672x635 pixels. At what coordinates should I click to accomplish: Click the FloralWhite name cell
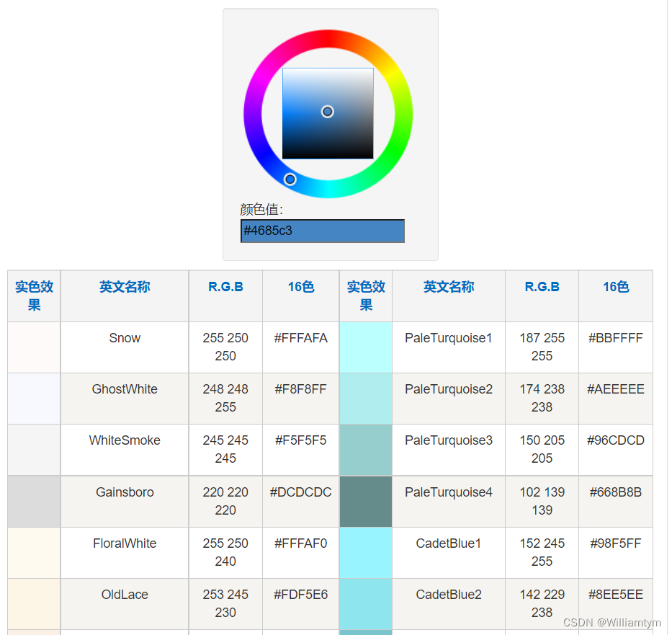coord(125,553)
